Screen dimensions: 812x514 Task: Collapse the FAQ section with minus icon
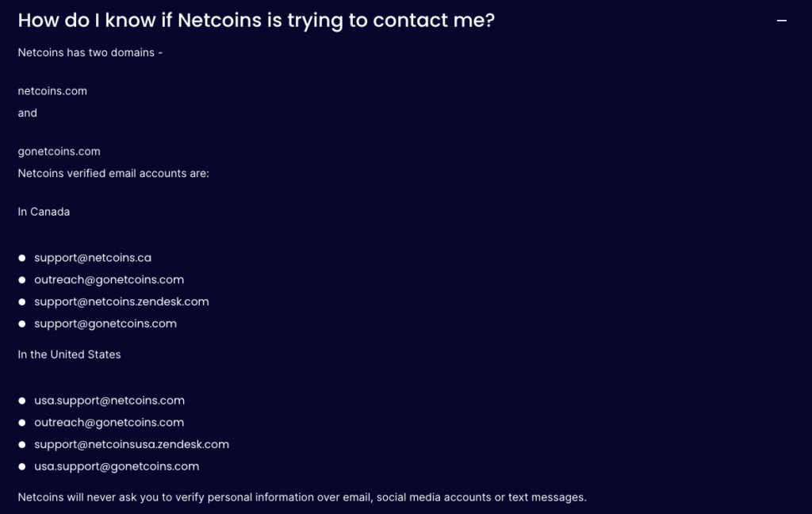[x=781, y=21]
